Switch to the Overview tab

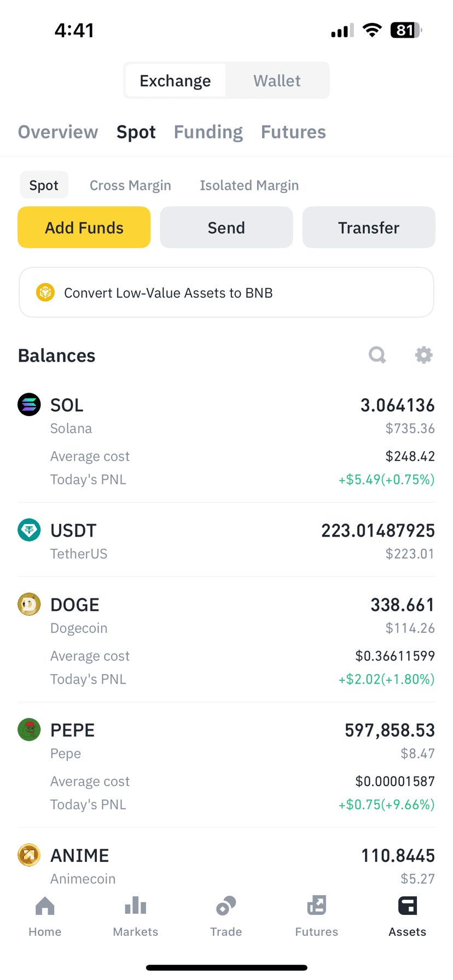click(x=58, y=132)
